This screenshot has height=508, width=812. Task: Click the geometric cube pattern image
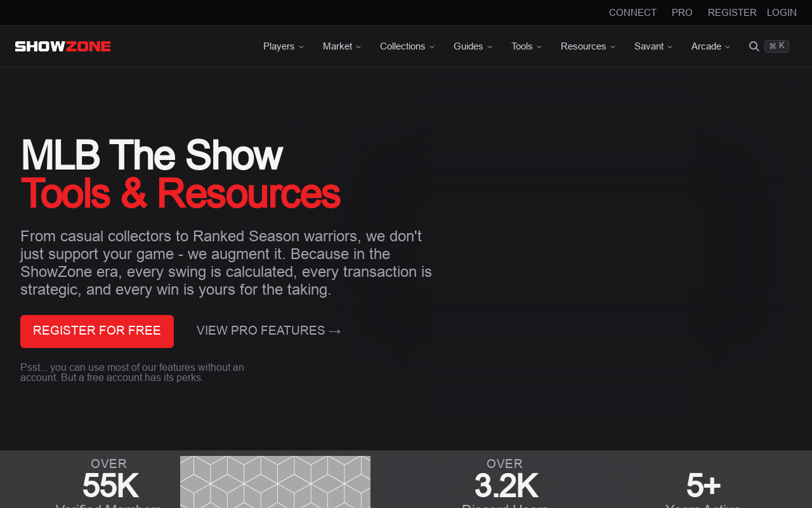pyautogui.click(x=275, y=482)
